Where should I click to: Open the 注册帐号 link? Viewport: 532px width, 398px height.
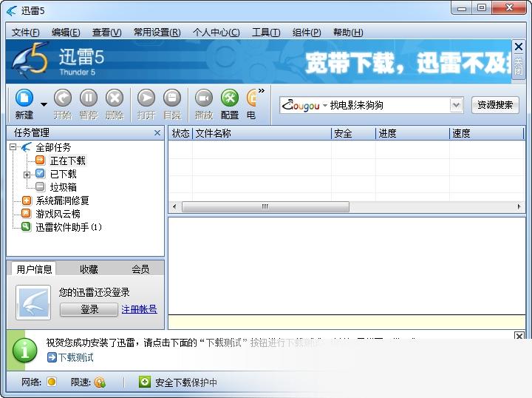[x=139, y=309]
